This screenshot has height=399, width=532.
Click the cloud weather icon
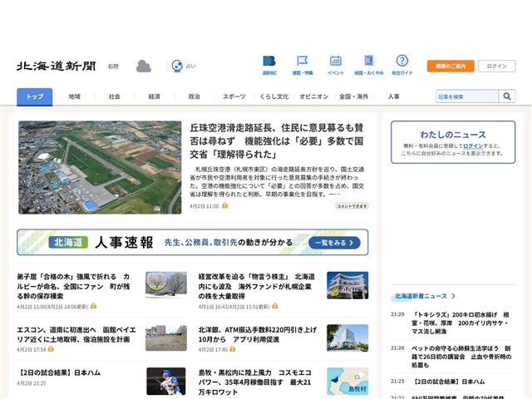(144, 66)
